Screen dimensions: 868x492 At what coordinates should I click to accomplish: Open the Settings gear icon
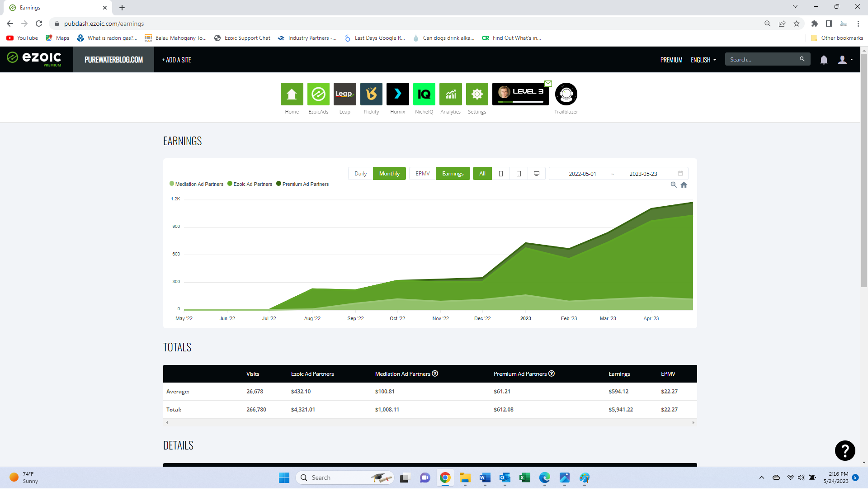tap(477, 94)
